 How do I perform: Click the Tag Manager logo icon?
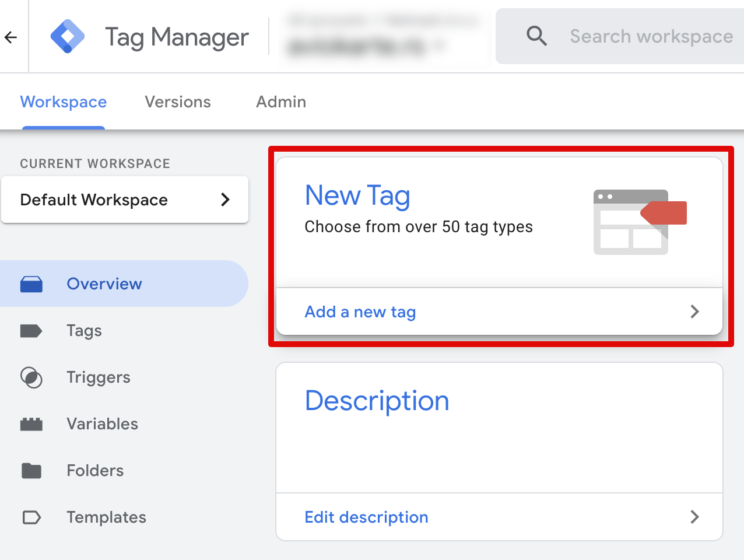pos(68,36)
